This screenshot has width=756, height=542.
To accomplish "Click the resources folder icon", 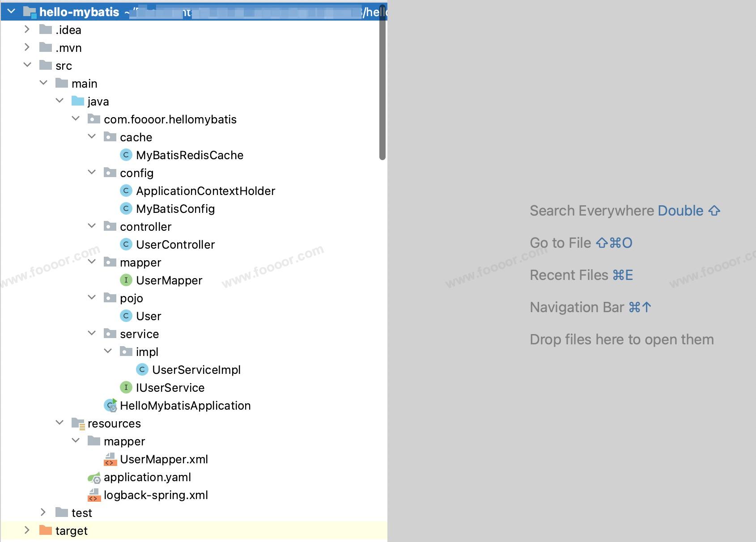I will pyautogui.click(x=78, y=423).
